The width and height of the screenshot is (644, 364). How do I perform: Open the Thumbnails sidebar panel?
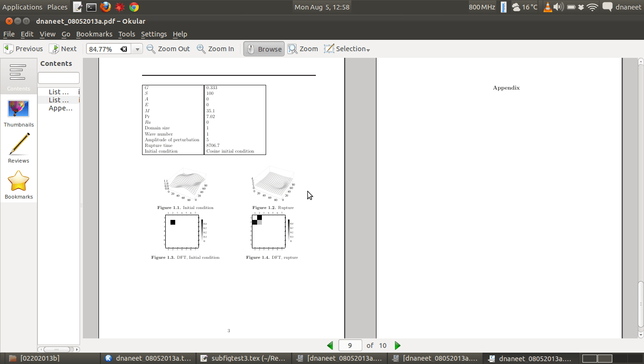tap(18, 113)
